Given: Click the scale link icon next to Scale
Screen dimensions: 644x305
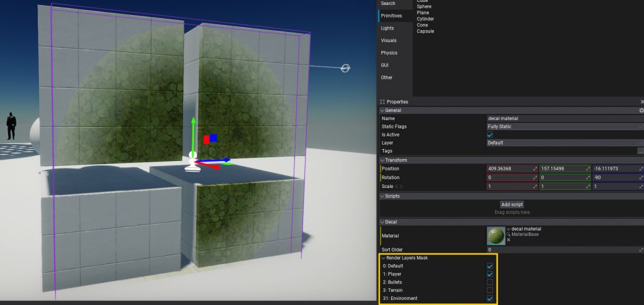Looking at the screenshot, I should coord(398,187).
